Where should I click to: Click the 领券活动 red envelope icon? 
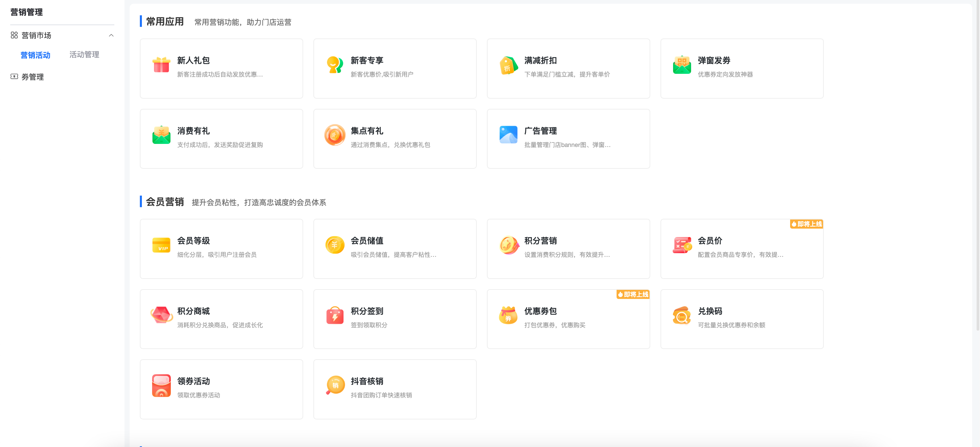pos(161,385)
